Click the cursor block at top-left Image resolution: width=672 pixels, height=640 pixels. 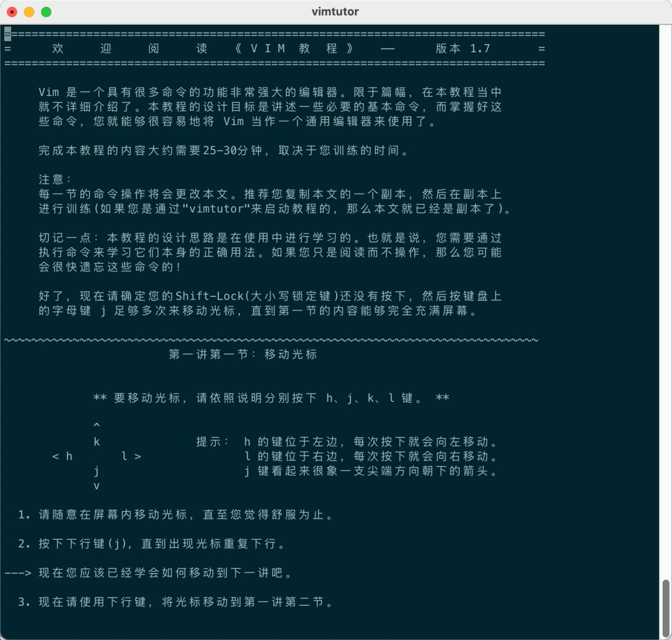point(7,34)
